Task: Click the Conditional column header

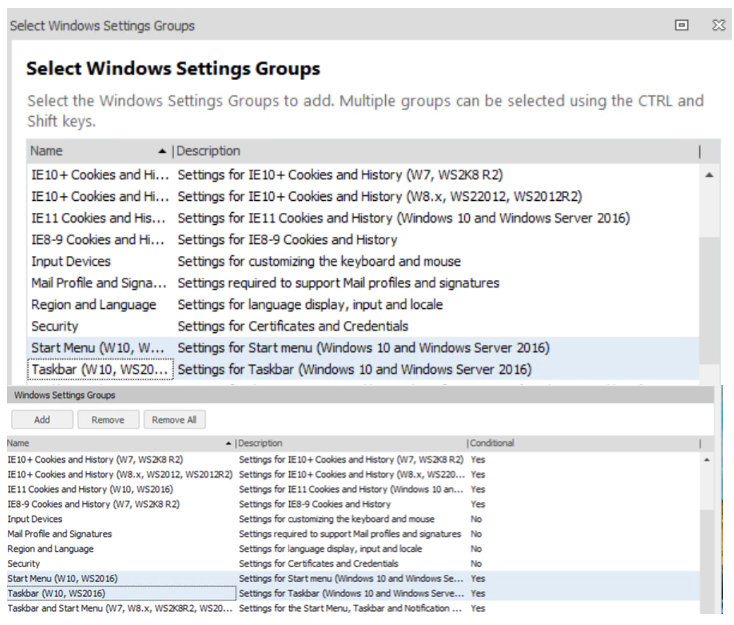Action: [583, 443]
